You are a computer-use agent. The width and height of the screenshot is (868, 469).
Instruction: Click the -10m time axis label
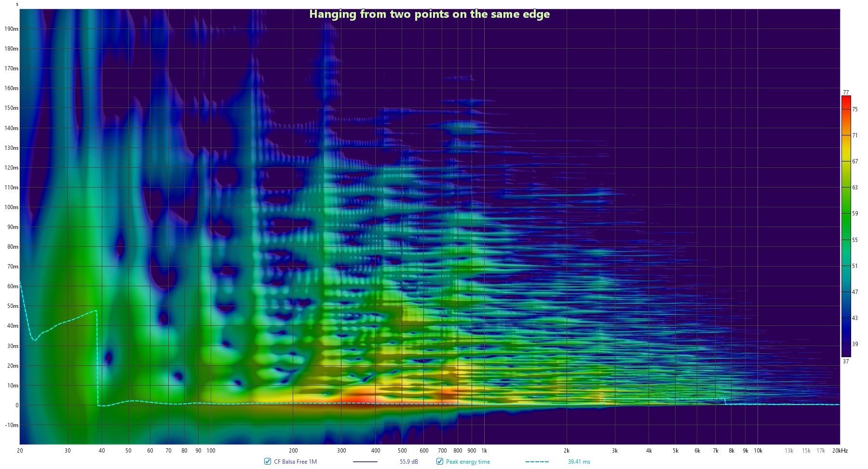pyautogui.click(x=12, y=425)
